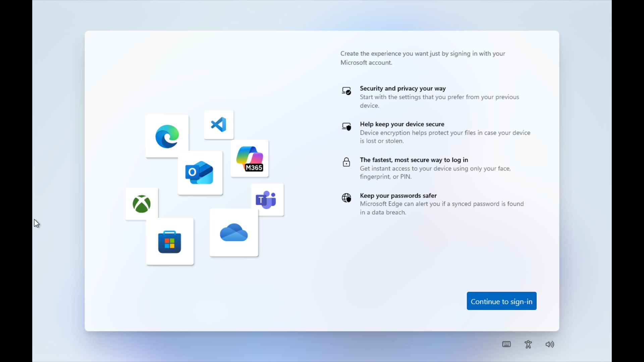Screen dimensions: 644x362
Task: Click the Microsoft account intro sentence
Action: [422, 58]
